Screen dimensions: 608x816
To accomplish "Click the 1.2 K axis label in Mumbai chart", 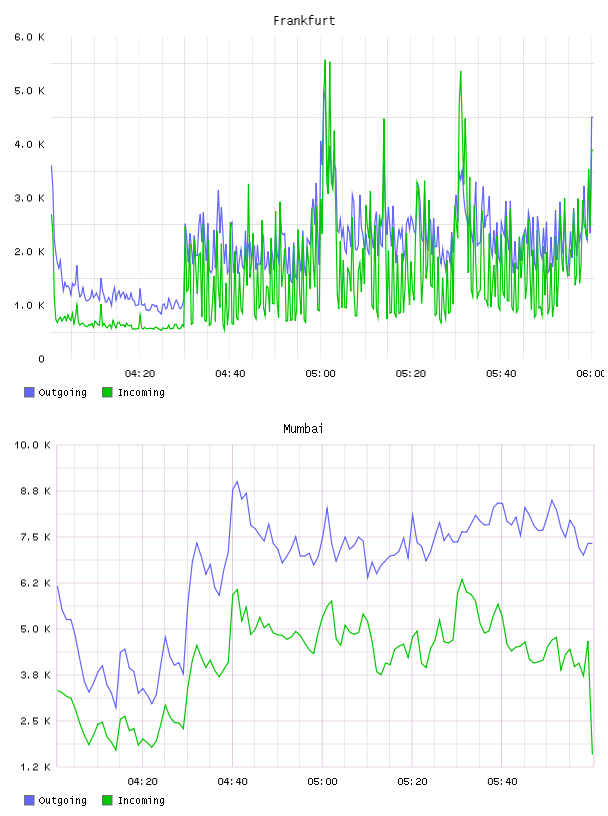I will pyautogui.click(x=35, y=767).
